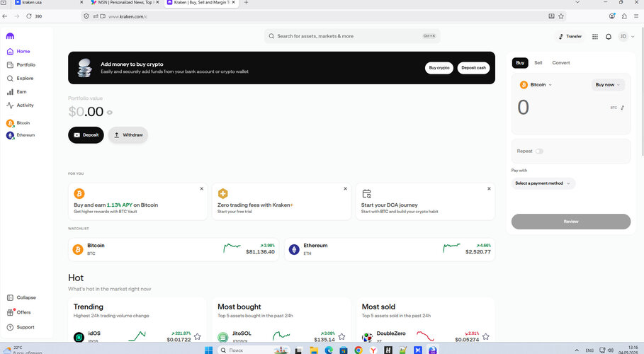Open notifications bell
The width and height of the screenshot is (644, 354).
609,37
